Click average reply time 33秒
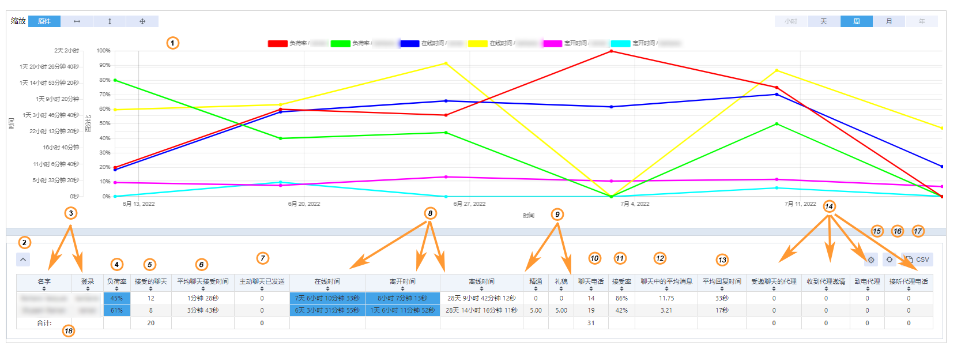This screenshot has width=980, height=346. (722, 298)
